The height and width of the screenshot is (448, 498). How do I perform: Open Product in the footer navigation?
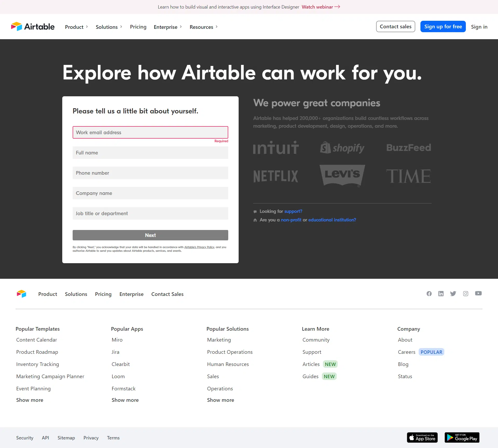[48, 294]
